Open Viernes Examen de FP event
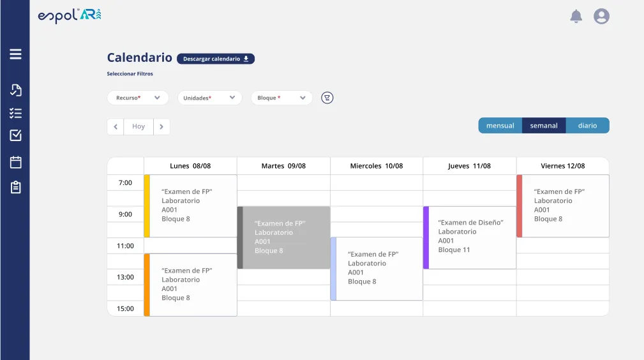 (x=563, y=206)
